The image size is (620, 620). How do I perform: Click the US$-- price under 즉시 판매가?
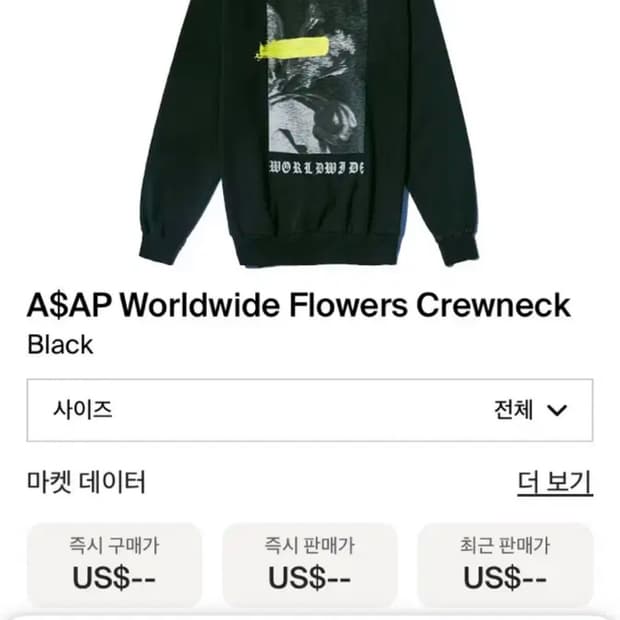(310, 578)
